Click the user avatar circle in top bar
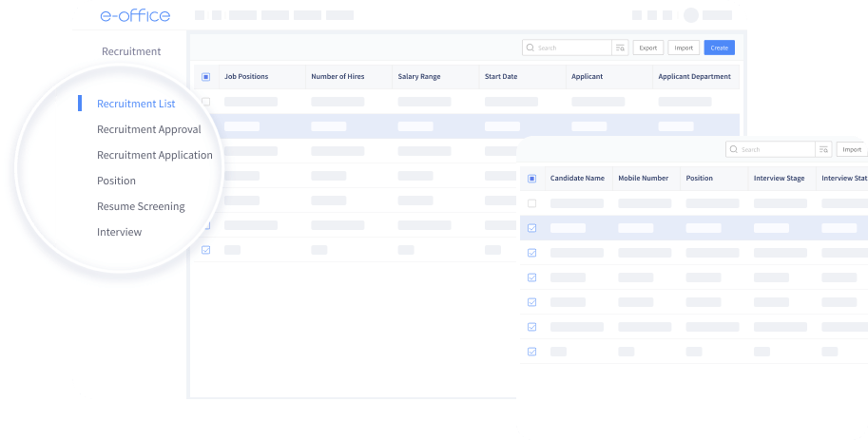The image size is (868, 440). click(x=691, y=15)
